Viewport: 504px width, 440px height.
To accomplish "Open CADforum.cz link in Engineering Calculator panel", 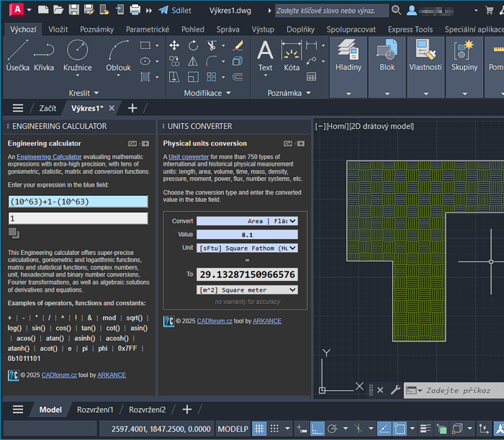I will [59, 375].
